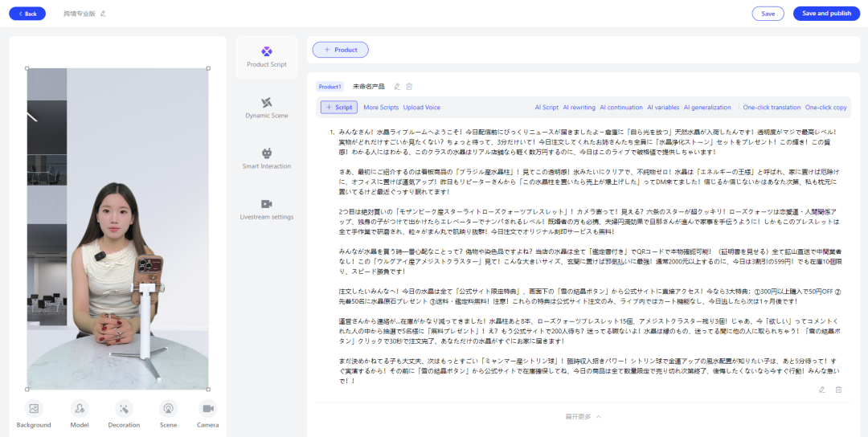Add a new Product
The height and width of the screenshot is (437, 868).
[341, 50]
